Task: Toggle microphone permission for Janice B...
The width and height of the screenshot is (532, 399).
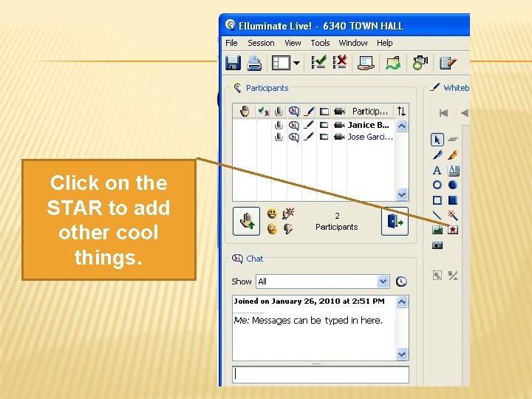Action: point(279,125)
